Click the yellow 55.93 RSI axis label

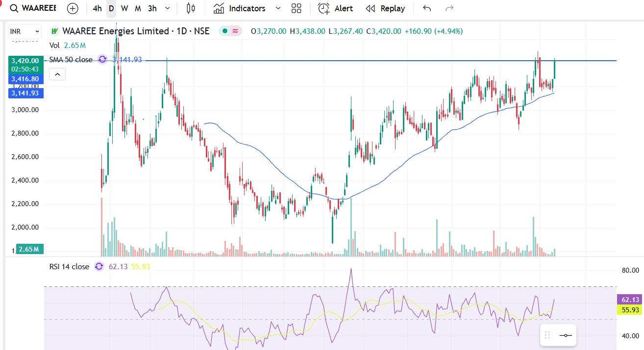coord(630,309)
